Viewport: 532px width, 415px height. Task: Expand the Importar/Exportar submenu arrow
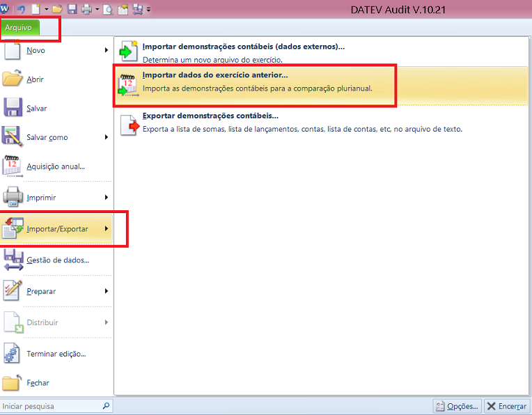(107, 228)
